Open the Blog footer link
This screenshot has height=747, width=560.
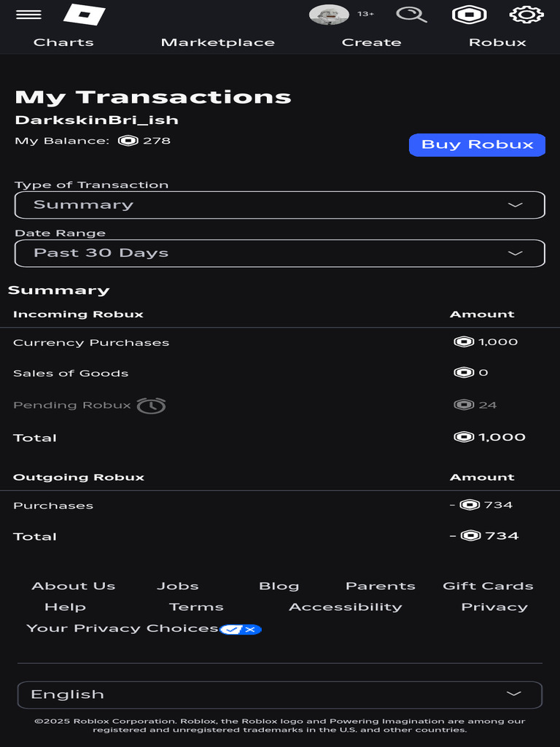(279, 586)
